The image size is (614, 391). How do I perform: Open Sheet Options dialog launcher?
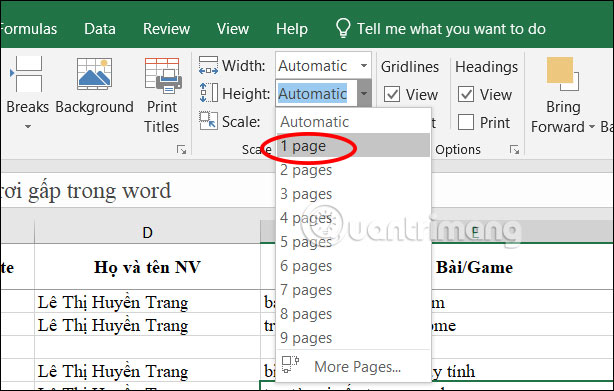(515, 150)
